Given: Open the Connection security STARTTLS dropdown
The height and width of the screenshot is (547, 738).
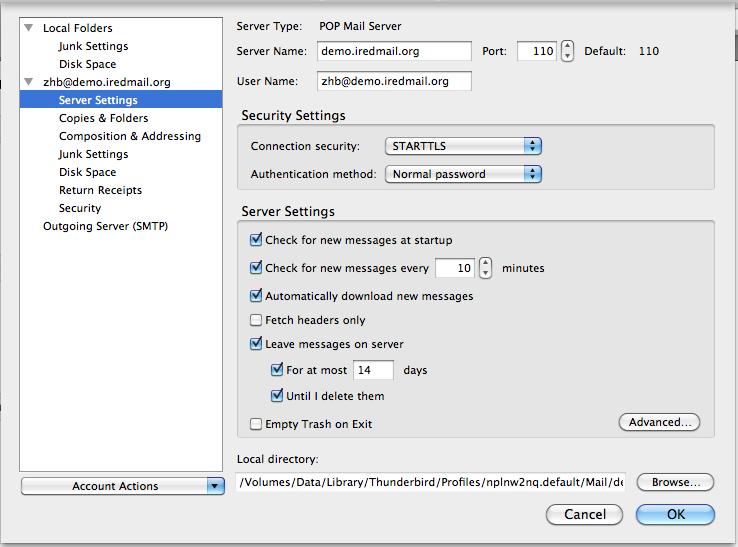Looking at the screenshot, I should click(463, 146).
